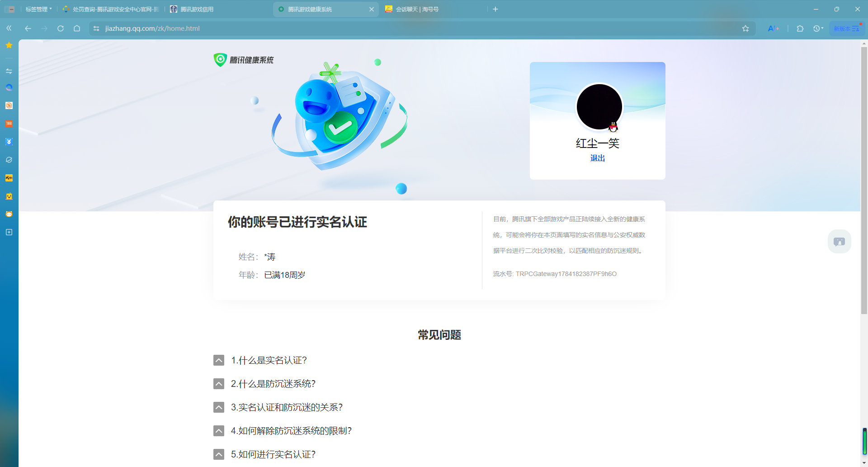The width and height of the screenshot is (868, 467).
Task: Open the browsing history clock dropdown
Action: pos(818,29)
